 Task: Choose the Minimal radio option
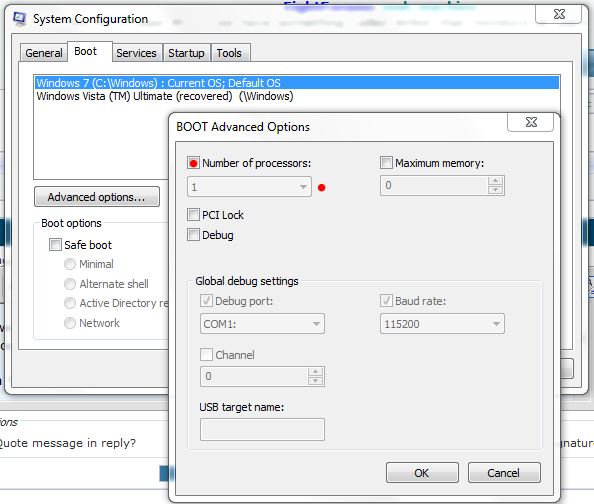(70, 264)
